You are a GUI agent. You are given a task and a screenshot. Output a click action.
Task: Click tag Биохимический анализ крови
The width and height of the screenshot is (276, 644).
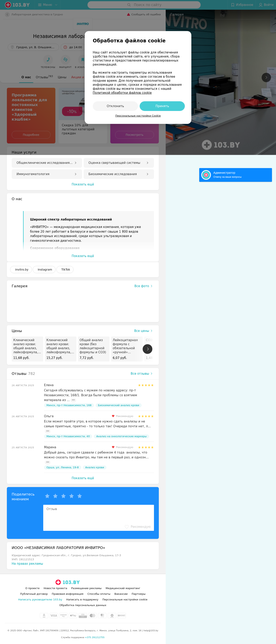(x=118, y=405)
